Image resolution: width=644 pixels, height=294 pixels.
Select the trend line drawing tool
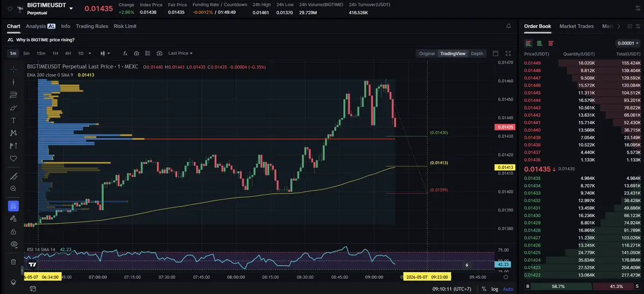[x=13, y=82]
